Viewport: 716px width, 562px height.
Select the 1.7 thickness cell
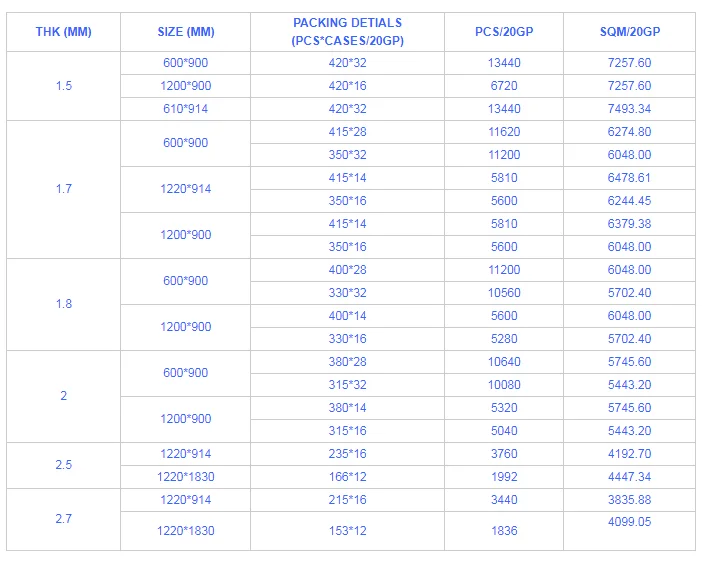(x=63, y=189)
